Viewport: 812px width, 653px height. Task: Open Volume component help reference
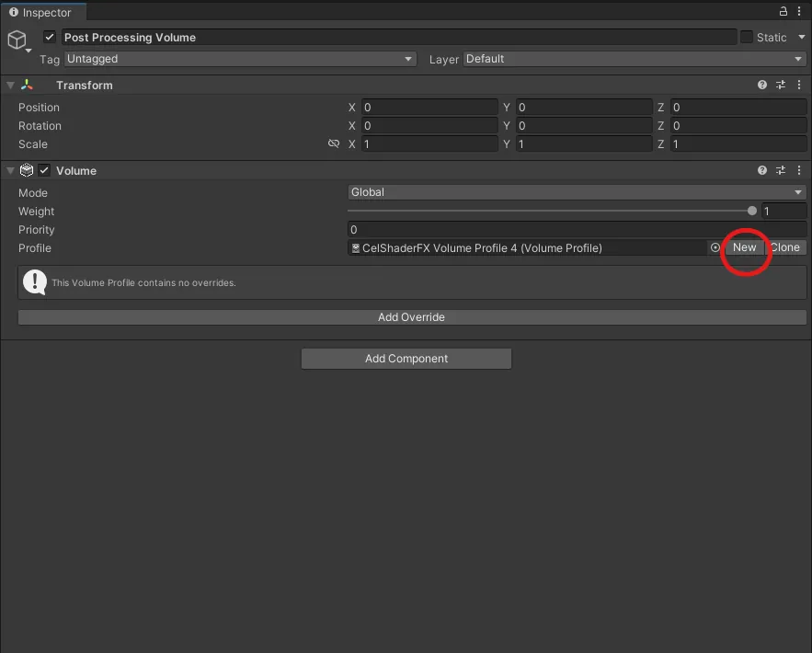tap(761, 170)
